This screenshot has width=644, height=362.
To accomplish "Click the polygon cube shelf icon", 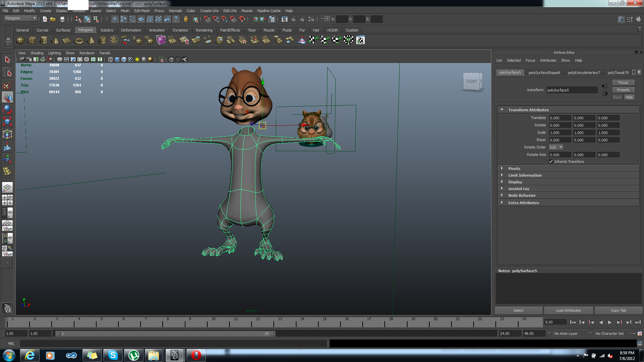I will tap(32, 40).
